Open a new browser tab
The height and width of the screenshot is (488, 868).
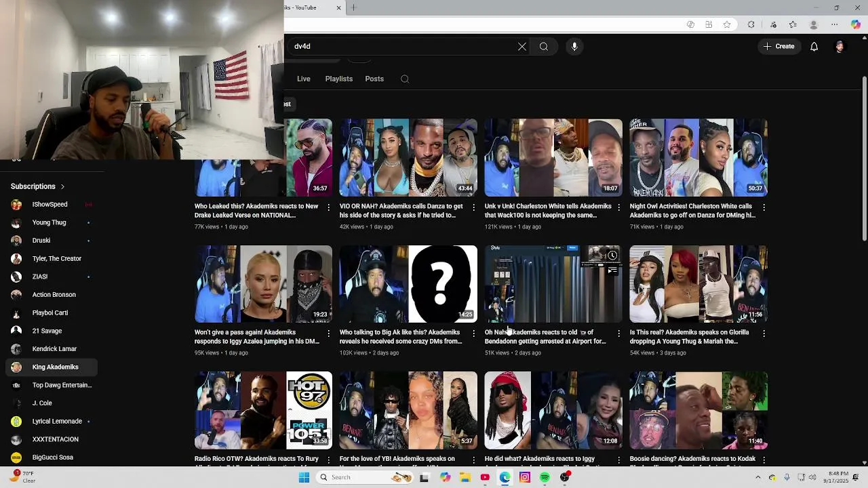coord(353,7)
